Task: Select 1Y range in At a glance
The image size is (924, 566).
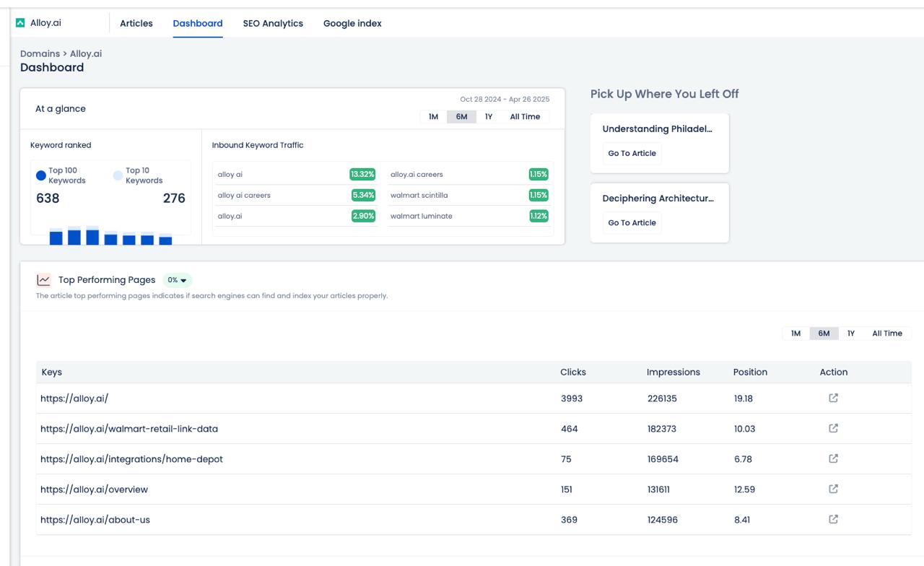Action: tap(489, 117)
